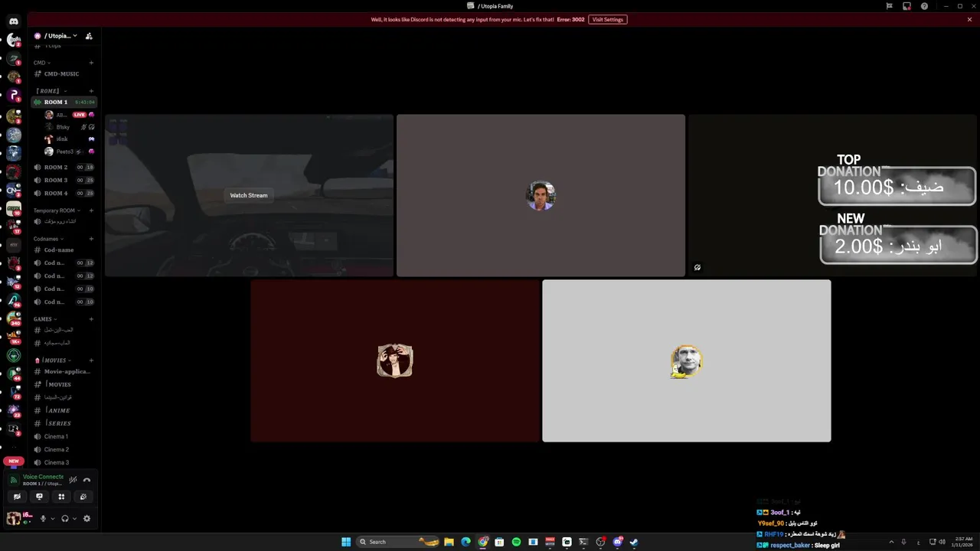This screenshot has height=551, width=980.
Task: Join ROOM 3 voice channel
Action: pos(64,180)
